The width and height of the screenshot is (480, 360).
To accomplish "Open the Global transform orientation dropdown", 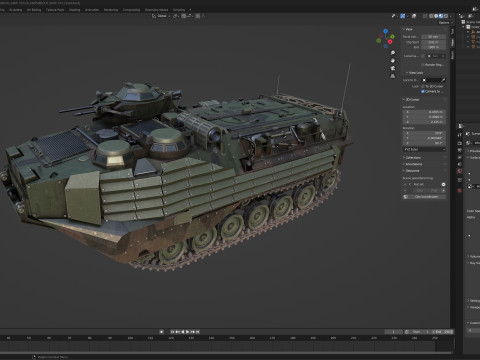I will tap(161, 16).
